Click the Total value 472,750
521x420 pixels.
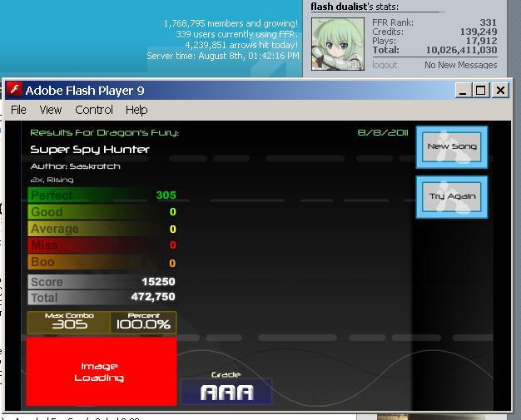(x=153, y=296)
